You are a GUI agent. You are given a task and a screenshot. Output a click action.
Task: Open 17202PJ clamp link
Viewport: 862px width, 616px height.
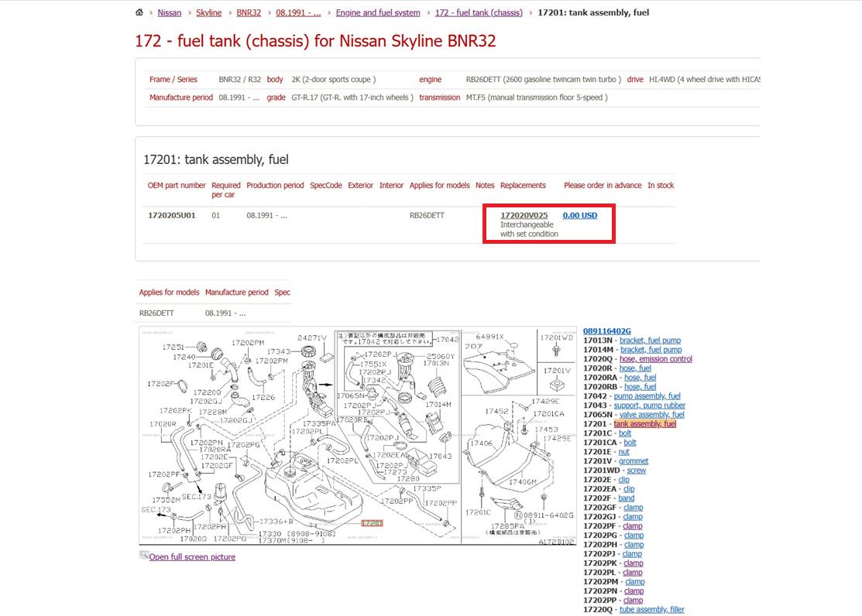[632, 554]
